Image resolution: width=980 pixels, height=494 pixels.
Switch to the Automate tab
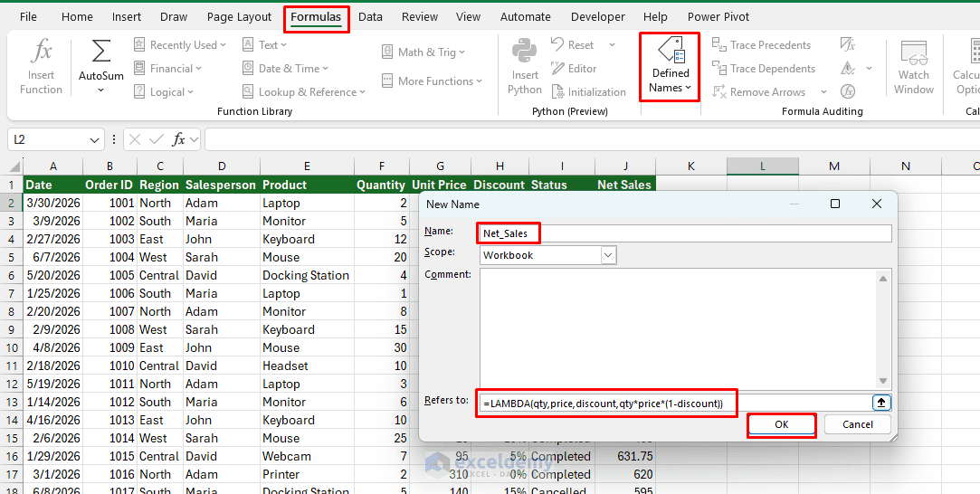526,17
